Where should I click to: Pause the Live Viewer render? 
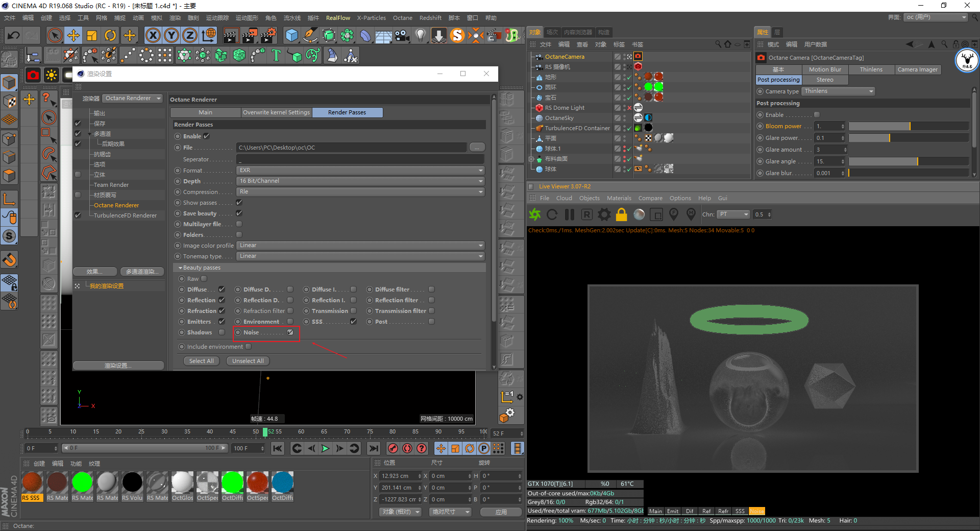[x=570, y=214]
